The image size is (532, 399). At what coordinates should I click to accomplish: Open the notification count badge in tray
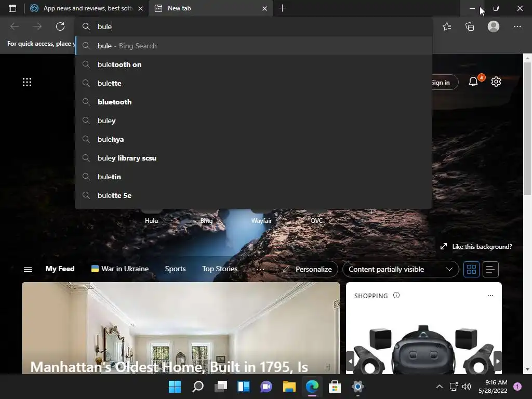coord(517,387)
